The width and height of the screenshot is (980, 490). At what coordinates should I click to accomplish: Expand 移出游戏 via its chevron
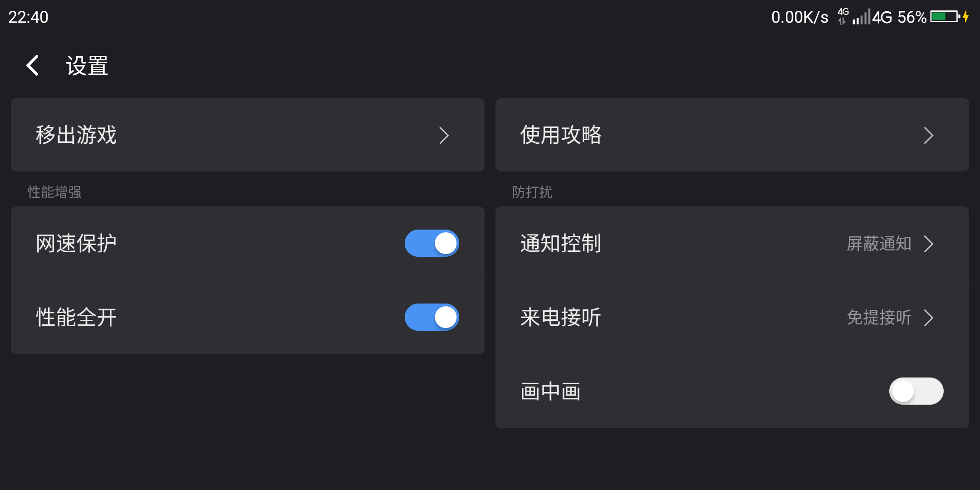pos(445,135)
